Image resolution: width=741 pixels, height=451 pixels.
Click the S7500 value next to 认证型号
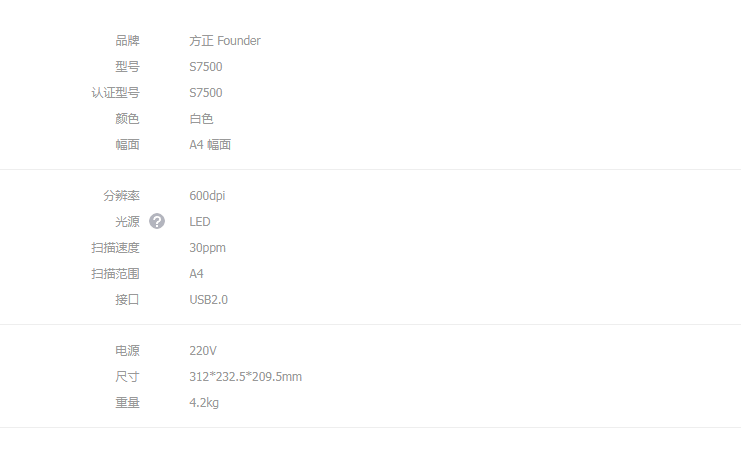coord(206,93)
